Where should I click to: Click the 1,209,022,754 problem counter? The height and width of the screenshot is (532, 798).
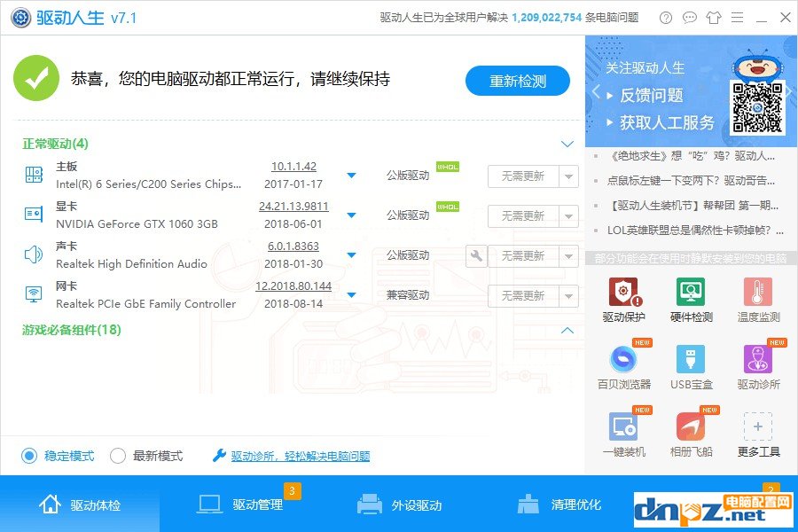(x=546, y=18)
